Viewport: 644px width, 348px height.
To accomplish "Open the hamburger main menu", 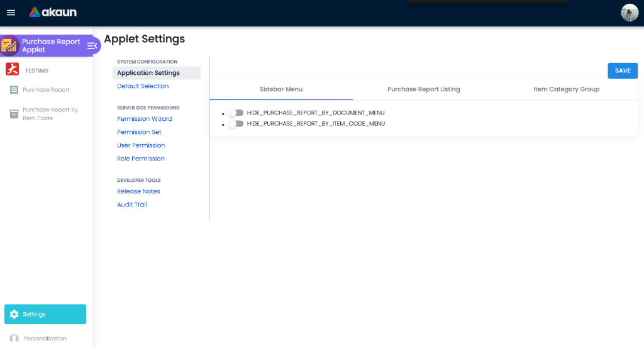I will pyautogui.click(x=11, y=13).
